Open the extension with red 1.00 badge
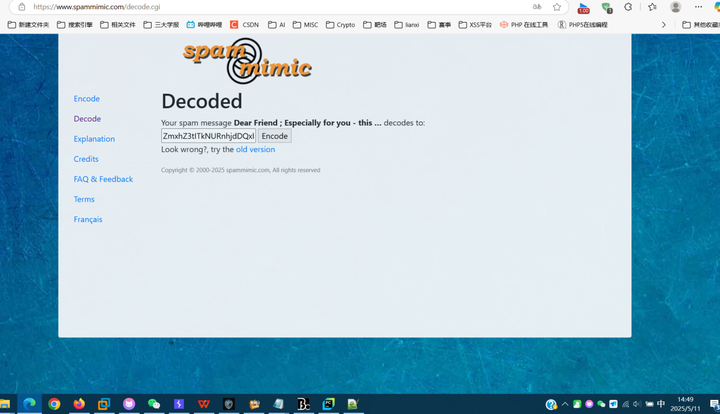 [584, 7]
